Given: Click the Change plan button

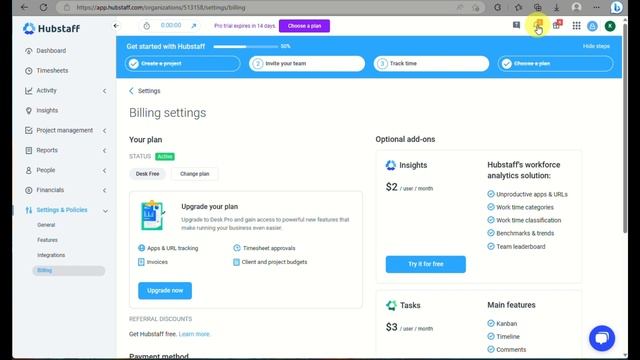Looking at the screenshot, I should tap(195, 174).
